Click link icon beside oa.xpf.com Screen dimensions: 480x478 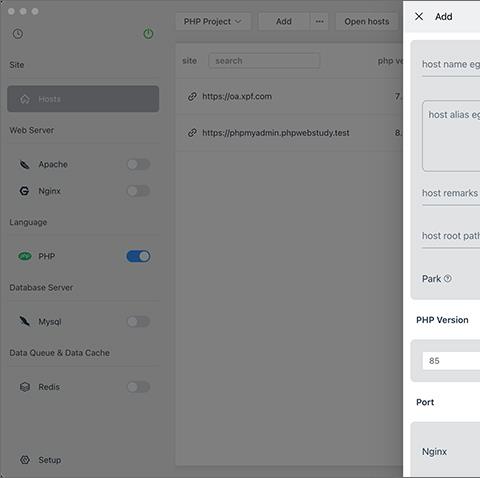(x=192, y=96)
